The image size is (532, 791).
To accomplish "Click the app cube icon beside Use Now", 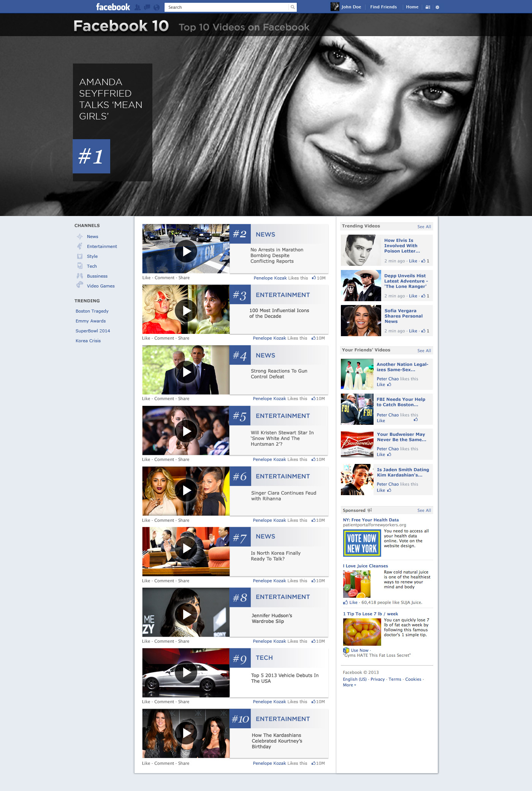I will click(346, 650).
